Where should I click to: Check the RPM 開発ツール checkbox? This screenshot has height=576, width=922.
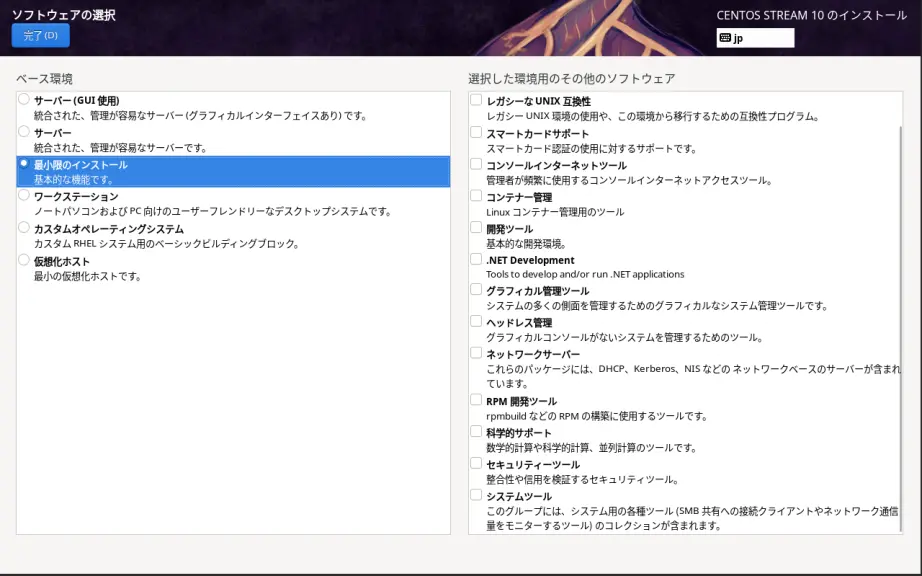pos(476,400)
